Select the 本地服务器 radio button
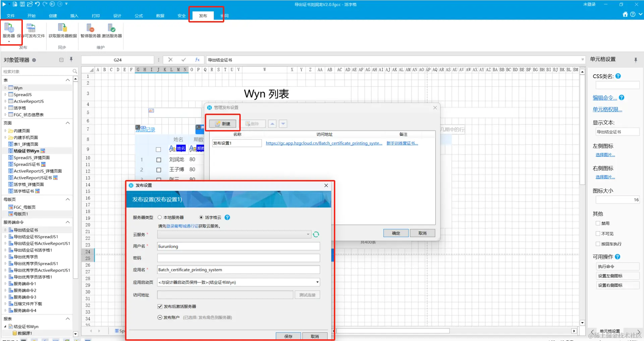Screen dimensions: 644x341 (160, 217)
